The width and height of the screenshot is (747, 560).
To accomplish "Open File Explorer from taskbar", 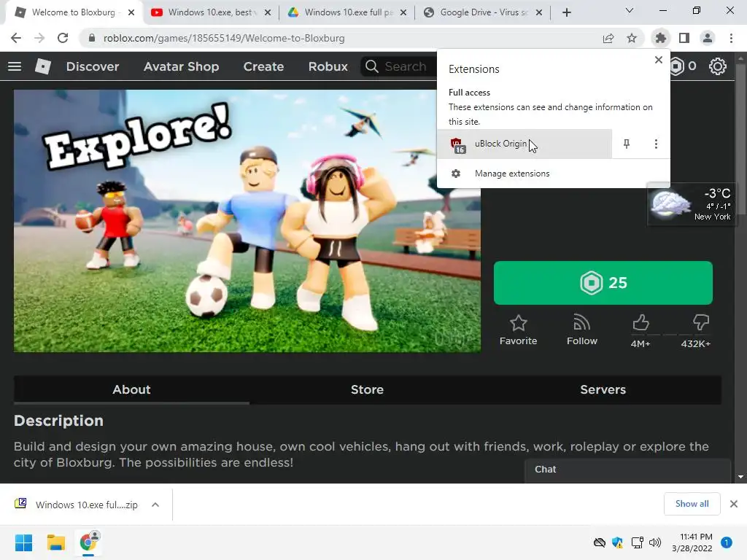I will click(55, 542).
